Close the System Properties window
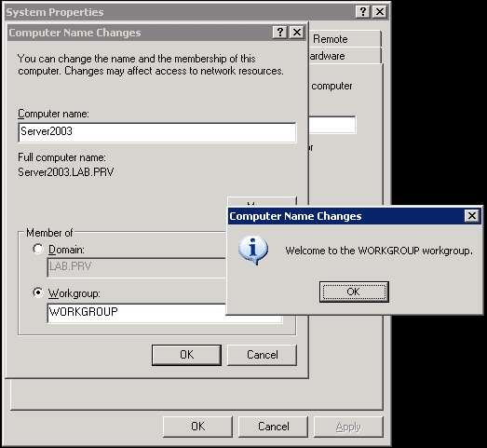The image size is (487, 448). coord(380,12)
